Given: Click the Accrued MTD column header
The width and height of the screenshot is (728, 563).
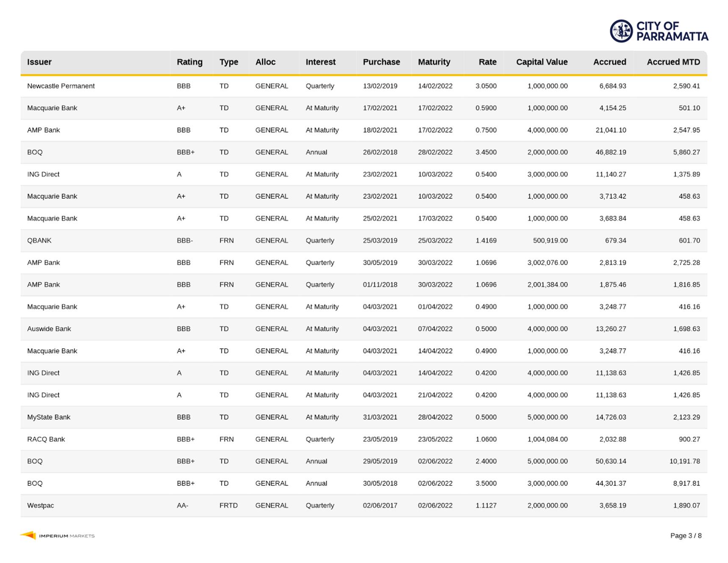Looking at the screenshot, I should tap(673, 62).
